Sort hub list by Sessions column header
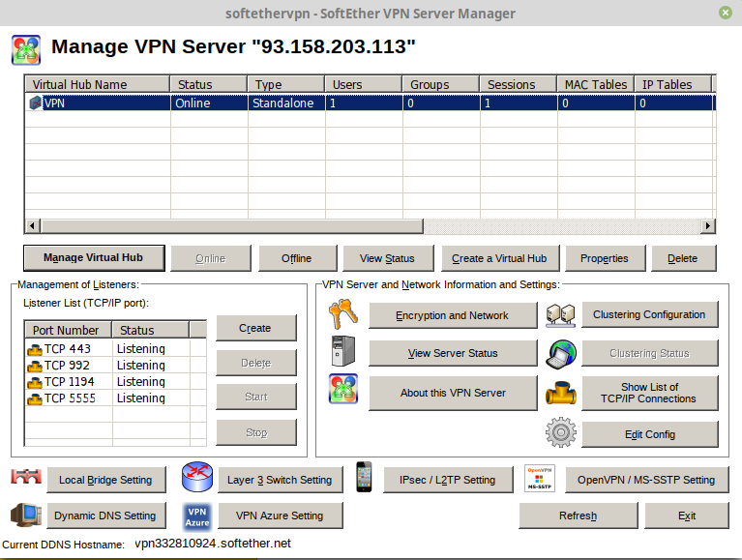The height and width of the screenshot is (560, 742). coord(519,85)
